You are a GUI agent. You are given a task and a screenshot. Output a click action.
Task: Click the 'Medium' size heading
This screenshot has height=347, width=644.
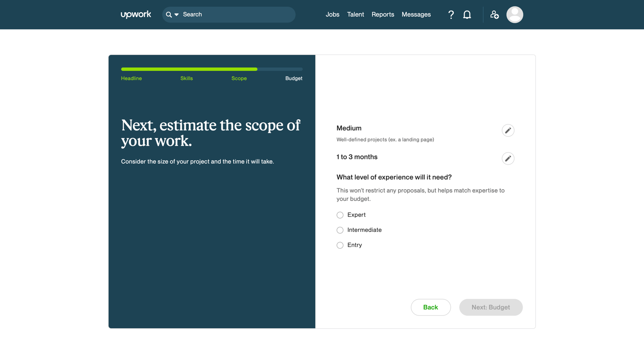349,128
